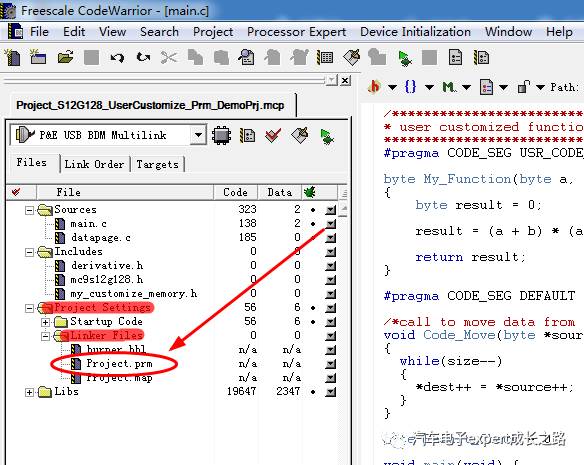Screen dimensions: 584x465
Task: Open the Project menu
Action: point(213,32)
